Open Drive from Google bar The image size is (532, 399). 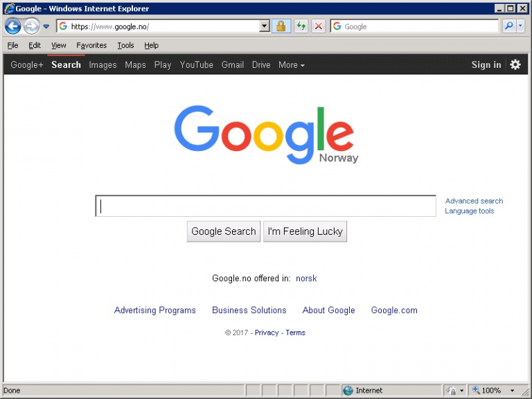(261, 64)
